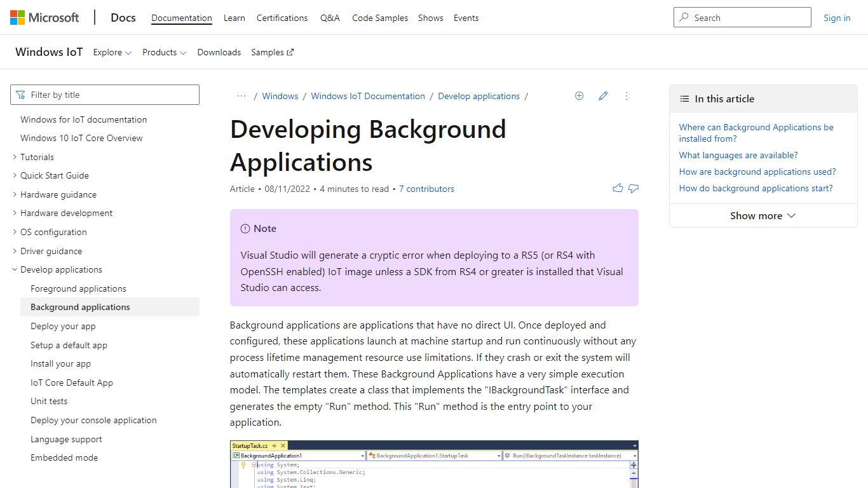Open Foreground applications page
Screen dimensions: 868x488
(x=78, y=288)
